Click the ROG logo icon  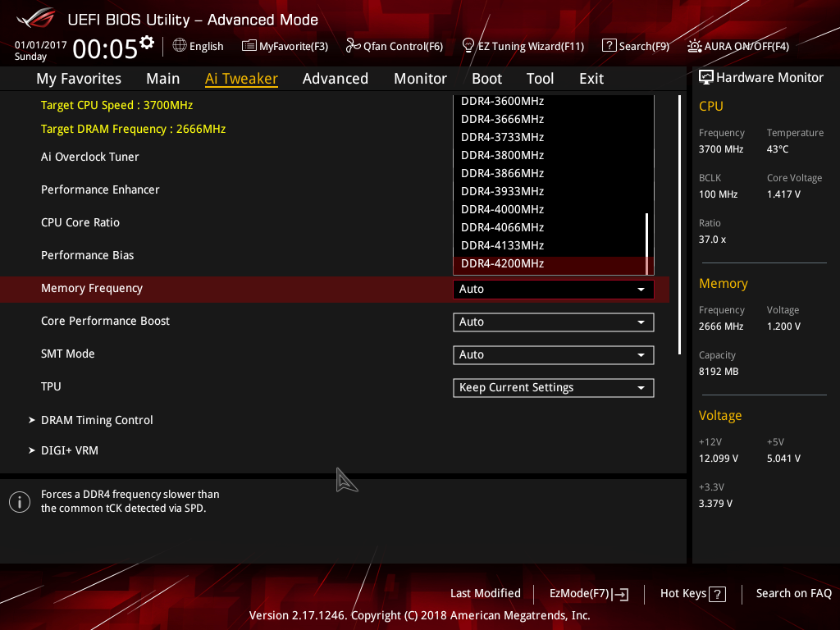pyautogui.click(x=36, y=18)
